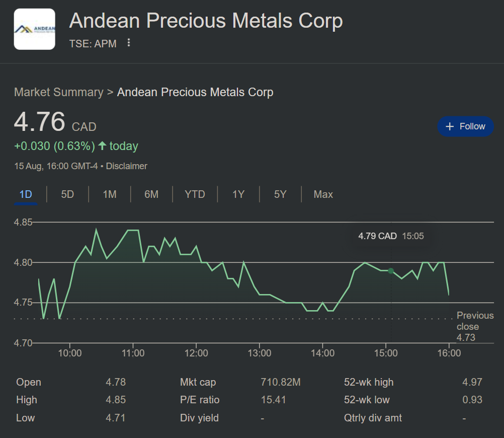Click the plus icon on Follow button
Image resolution: width=504 pixels, height=438 pixels.
450,126
